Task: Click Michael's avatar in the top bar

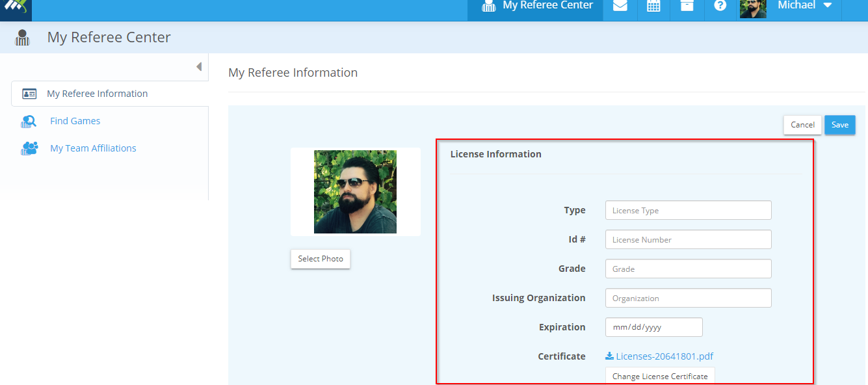Action: (753, 8)
